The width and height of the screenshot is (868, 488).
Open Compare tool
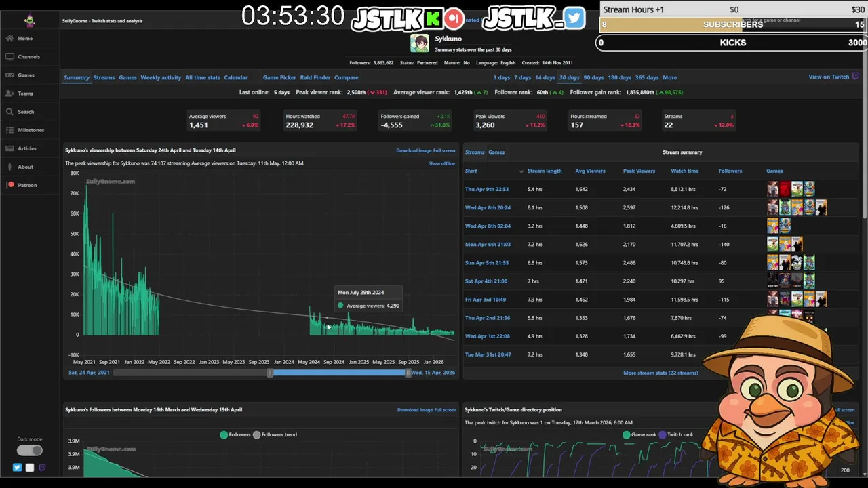[346, 77]
